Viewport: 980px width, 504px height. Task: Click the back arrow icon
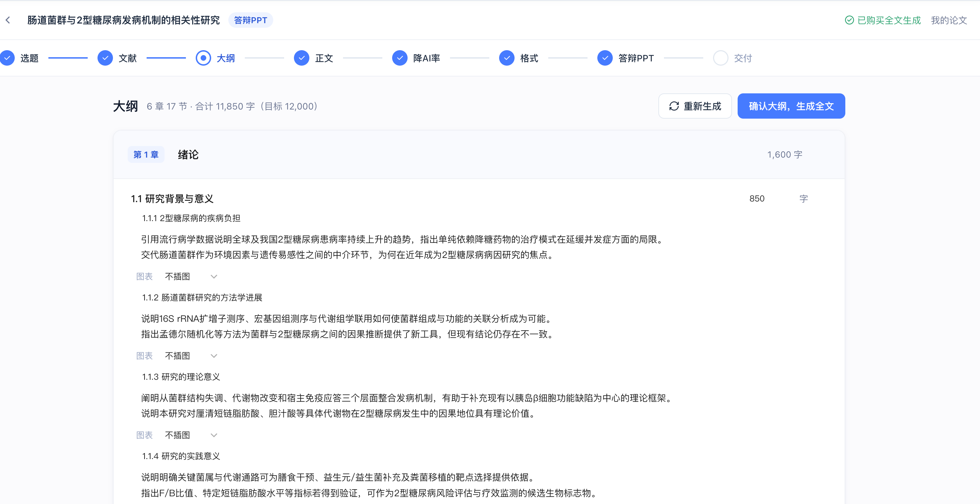coord(8,20)
